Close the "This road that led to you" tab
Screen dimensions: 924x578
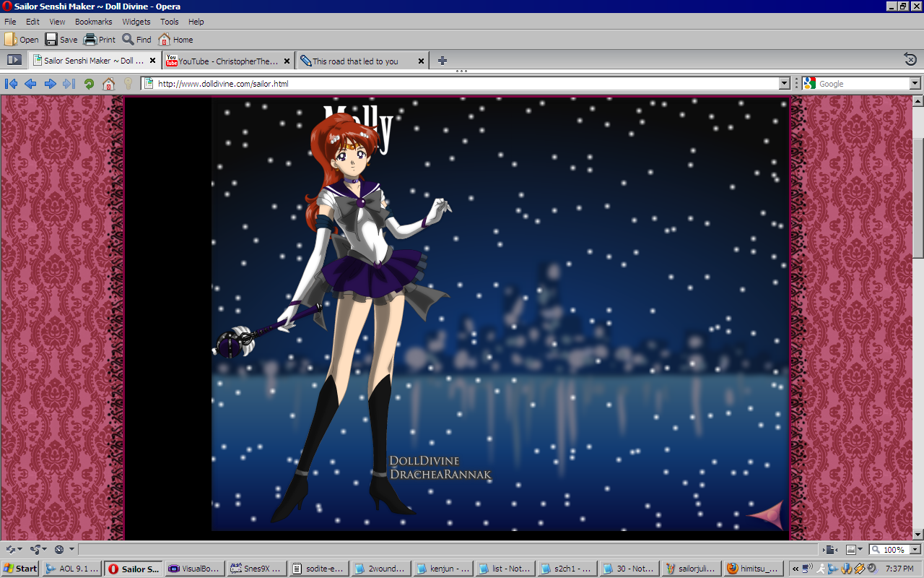[421, 61]
